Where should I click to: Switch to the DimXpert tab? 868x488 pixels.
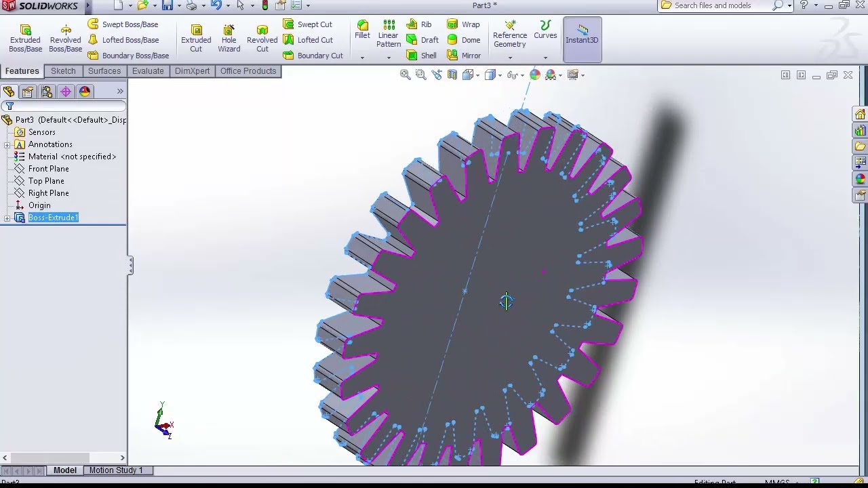coord(192,71)
